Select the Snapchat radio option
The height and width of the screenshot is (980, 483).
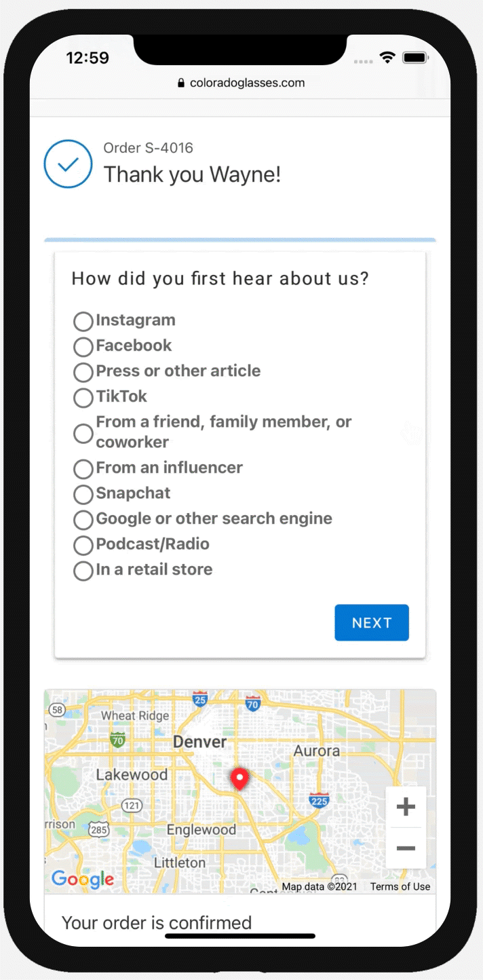pos(83,494)
